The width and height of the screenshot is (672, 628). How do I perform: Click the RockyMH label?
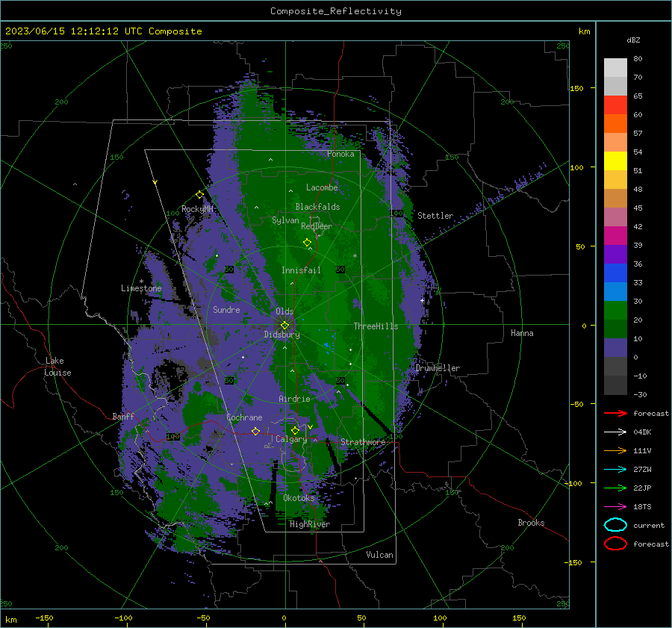click(x=197, y=209)
